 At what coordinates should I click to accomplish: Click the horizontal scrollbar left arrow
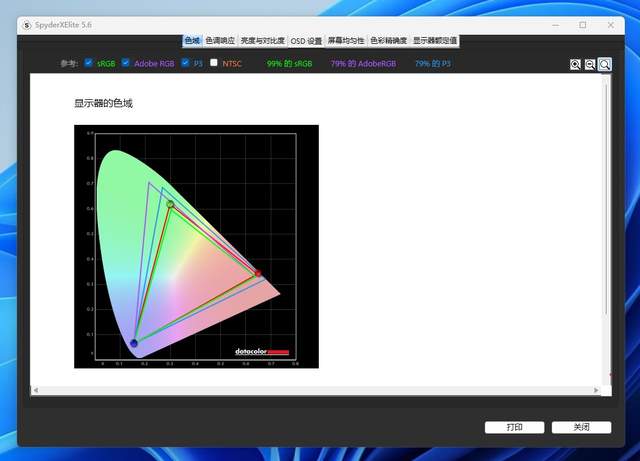36,390
